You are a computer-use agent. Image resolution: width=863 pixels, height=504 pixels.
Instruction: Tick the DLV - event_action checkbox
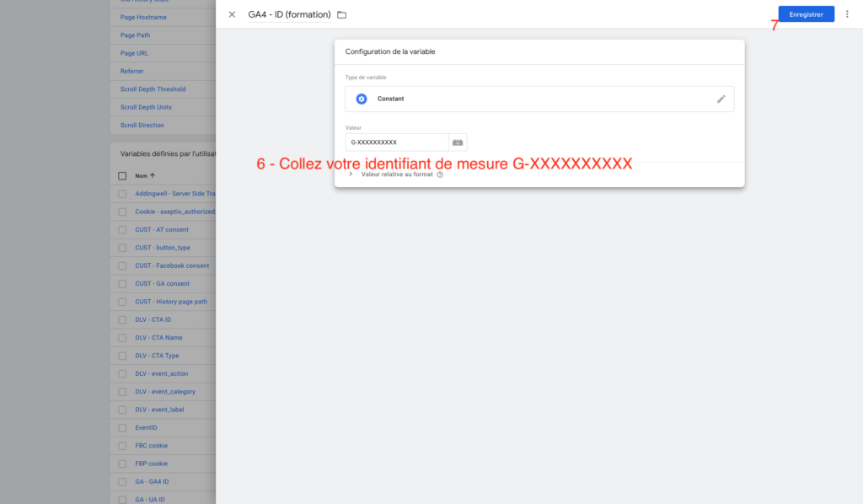pyautogui.click(x=122, y=373)
